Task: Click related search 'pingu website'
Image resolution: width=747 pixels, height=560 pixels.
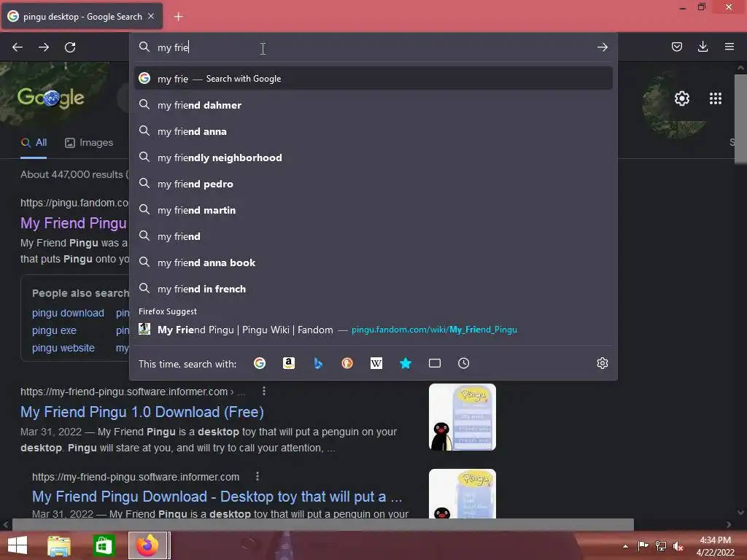Action: (63, 348)
